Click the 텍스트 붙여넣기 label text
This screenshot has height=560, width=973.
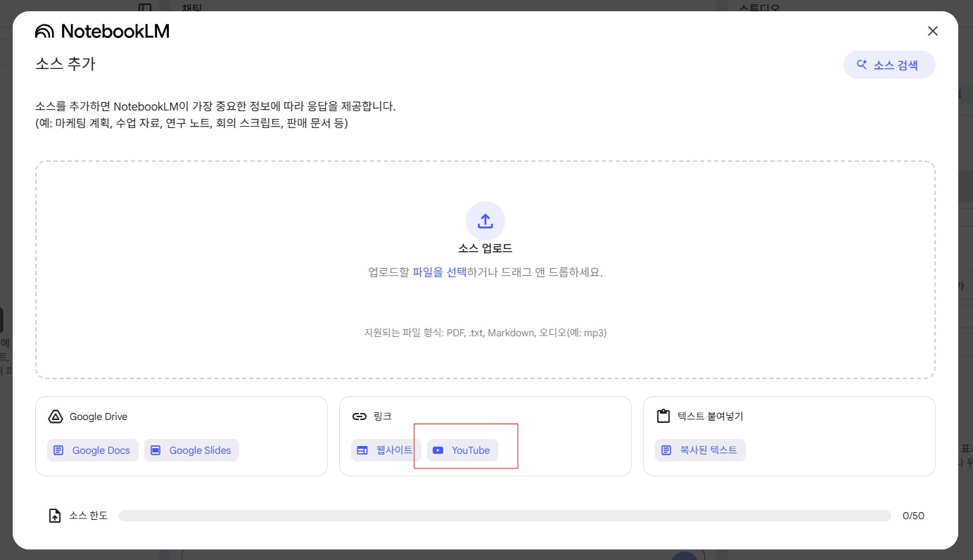(711, 416)
